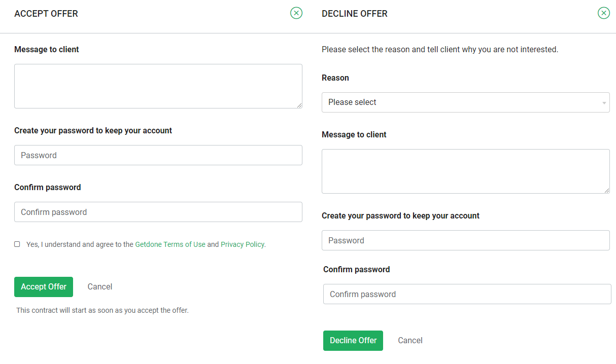Viewport: 616px width, 364px height.
Task: Open the Privacy Policy link
Action: click(x=242, y=244)
